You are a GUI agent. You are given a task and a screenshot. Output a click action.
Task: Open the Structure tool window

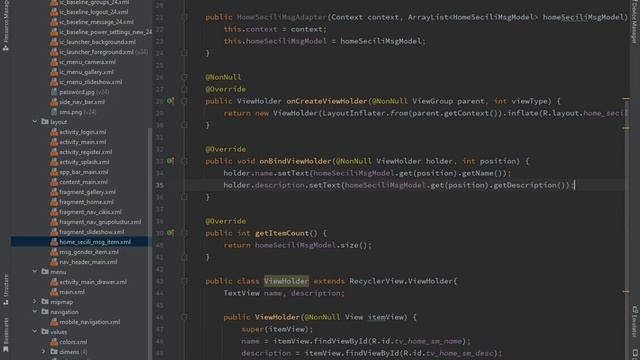pyautogui.click(x=6, y=289)
